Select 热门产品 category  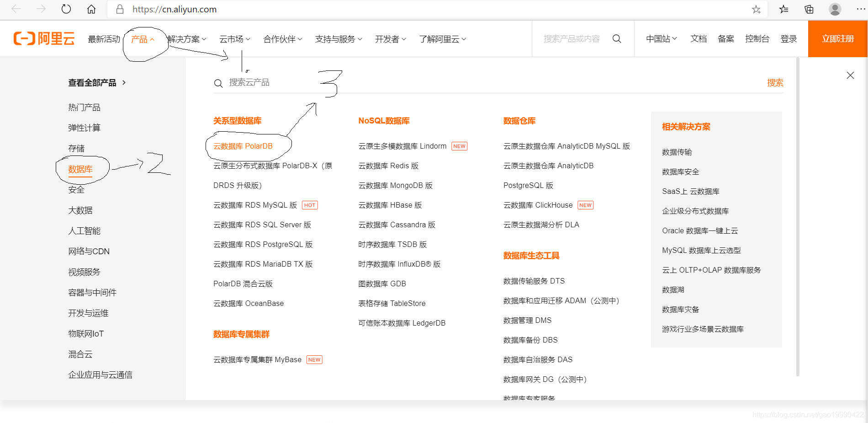pos(84,107)
